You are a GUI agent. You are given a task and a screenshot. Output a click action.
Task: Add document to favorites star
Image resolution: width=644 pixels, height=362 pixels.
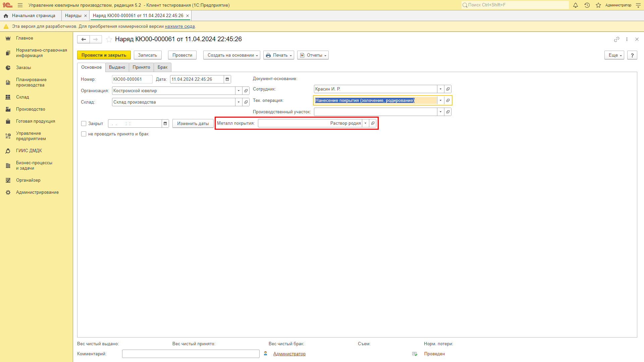(109, 39)
